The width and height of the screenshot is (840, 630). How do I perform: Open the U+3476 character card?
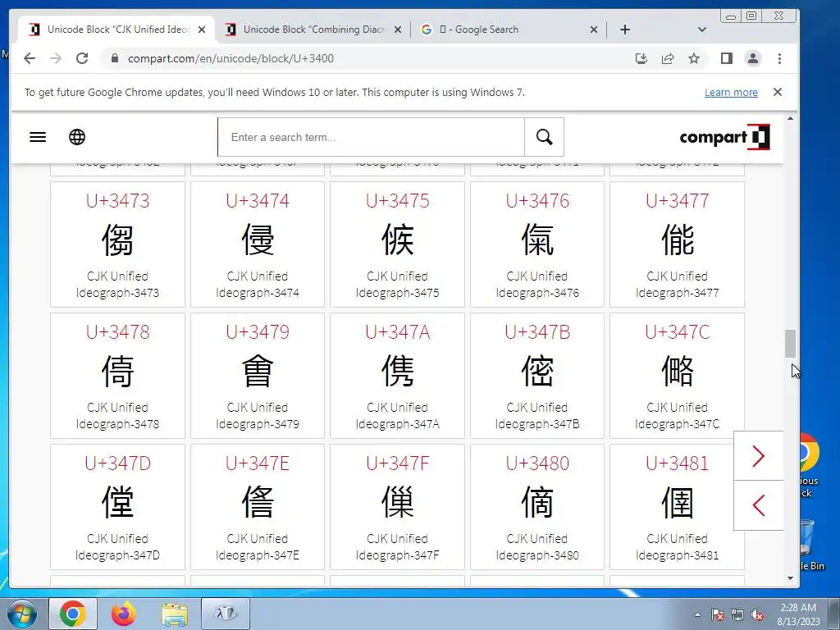tap(537, 244)
